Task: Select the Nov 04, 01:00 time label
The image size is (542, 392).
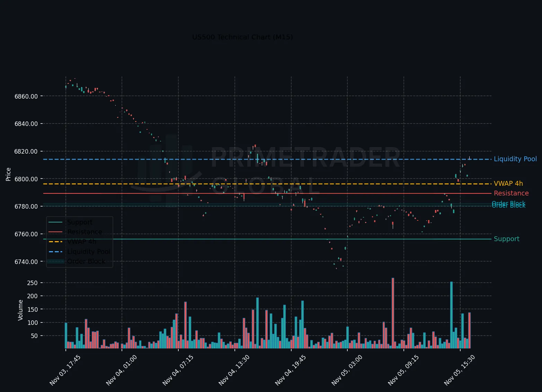Action: pyautogui.click(x=122, y=370)
